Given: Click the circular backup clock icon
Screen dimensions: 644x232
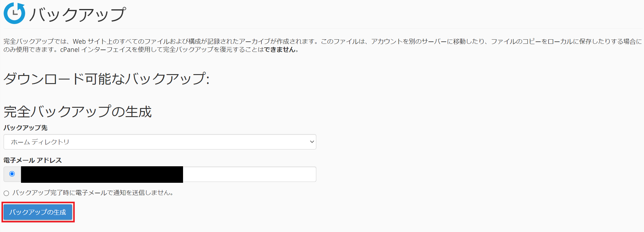Looking at the screenshot, I should tap(14, 14).
